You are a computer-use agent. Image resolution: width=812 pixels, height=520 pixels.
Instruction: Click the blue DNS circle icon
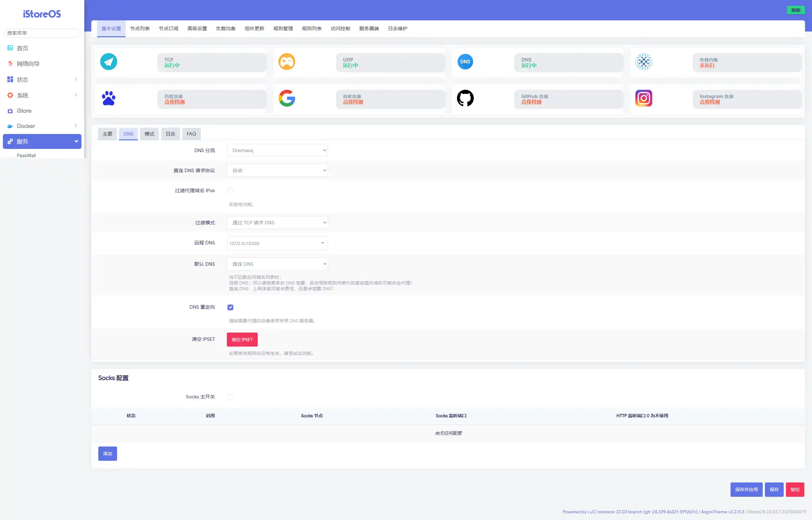coord(465,62)
